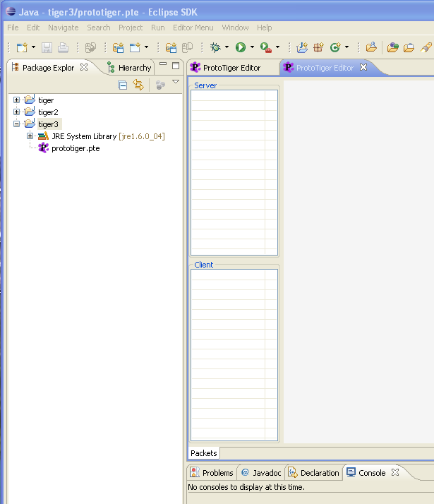Click the grayed working set icon
This screenshot has width=434, height=504.
coord(160,85)
